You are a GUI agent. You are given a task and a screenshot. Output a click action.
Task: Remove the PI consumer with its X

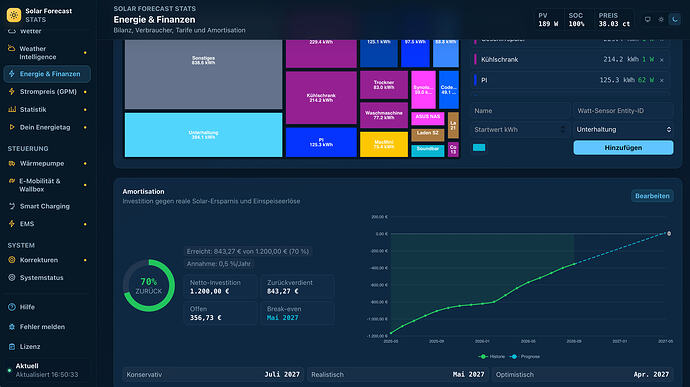coord(662,81)
